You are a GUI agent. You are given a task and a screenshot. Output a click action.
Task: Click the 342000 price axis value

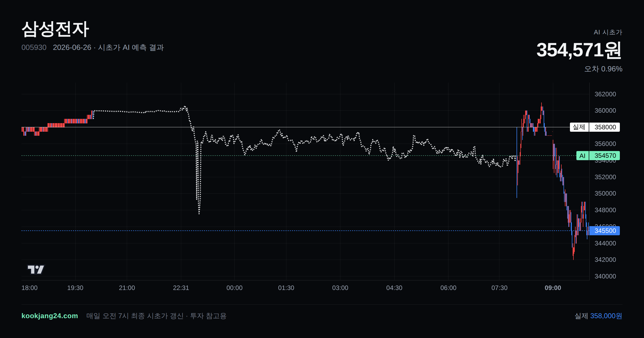click(x=605, y=260)
